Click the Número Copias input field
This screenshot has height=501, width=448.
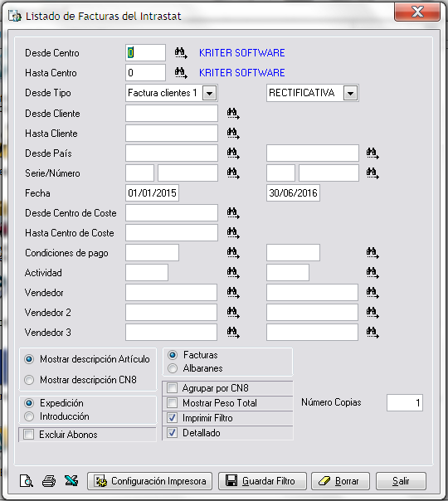[x=405, y=402]
